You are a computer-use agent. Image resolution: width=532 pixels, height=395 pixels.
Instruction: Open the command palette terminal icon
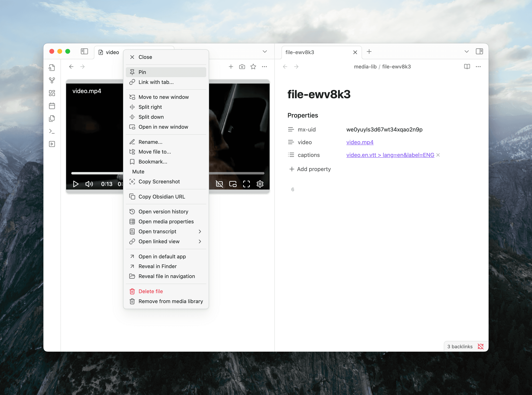(x=52, y=131)
